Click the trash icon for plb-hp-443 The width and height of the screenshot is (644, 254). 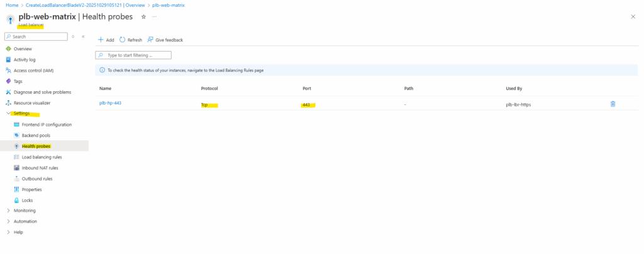pos(613,104)
